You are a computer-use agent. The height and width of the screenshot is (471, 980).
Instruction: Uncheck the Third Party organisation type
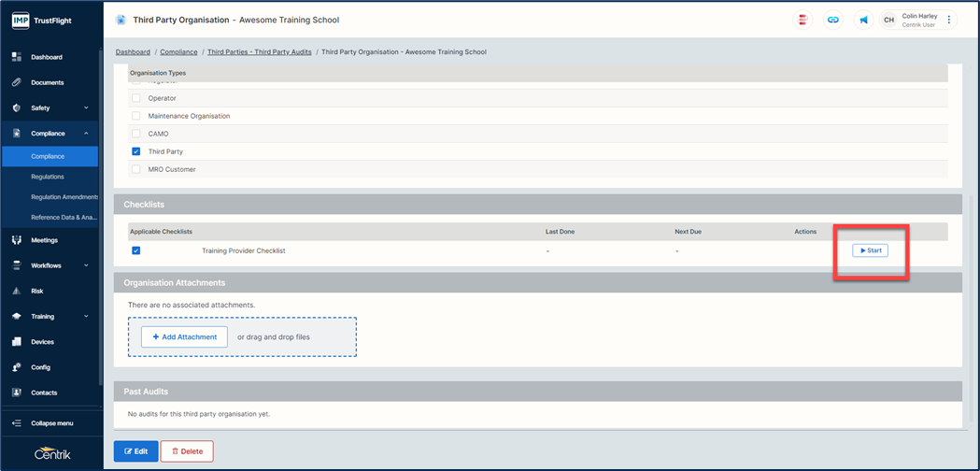click(x=136, y=151)
